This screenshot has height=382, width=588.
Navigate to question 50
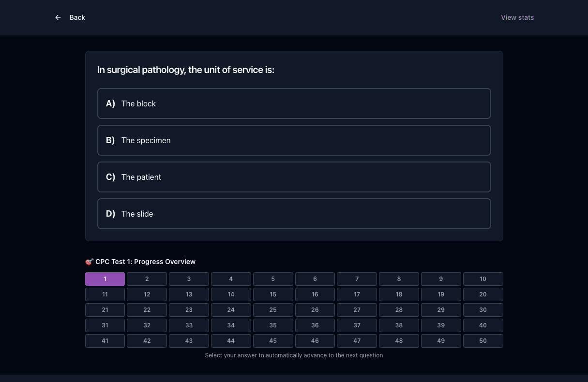(483, 341)
